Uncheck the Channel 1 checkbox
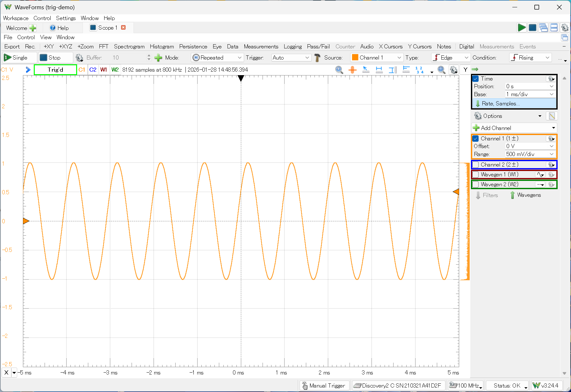Viewport: 571px width, 392px height. click(476, 139)
